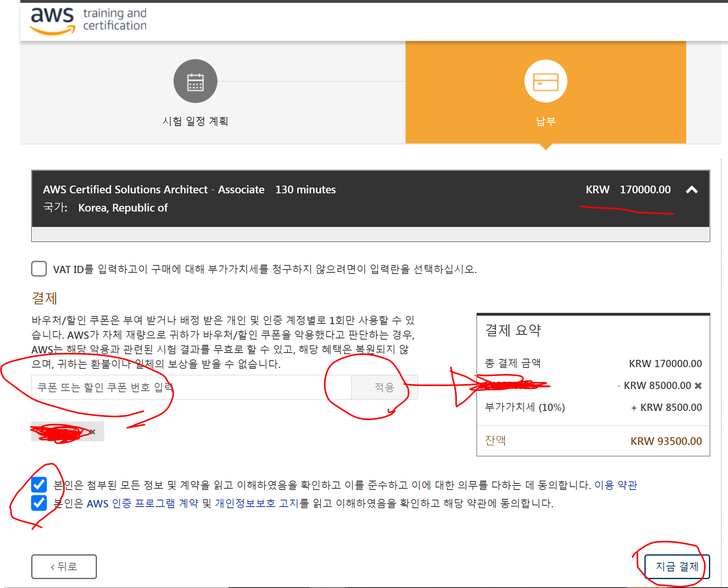Open the 이용 약관 link

click(x=616, y=485)
